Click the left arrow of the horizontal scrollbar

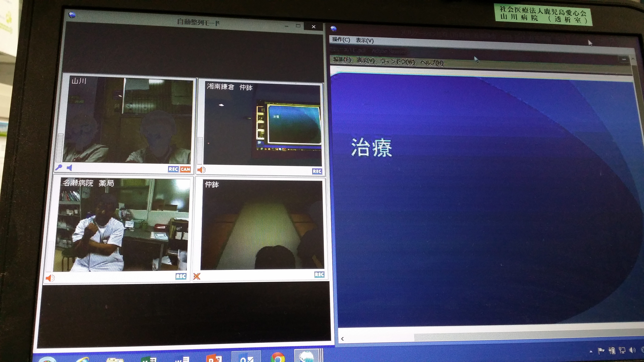click(x=342, y=339)
